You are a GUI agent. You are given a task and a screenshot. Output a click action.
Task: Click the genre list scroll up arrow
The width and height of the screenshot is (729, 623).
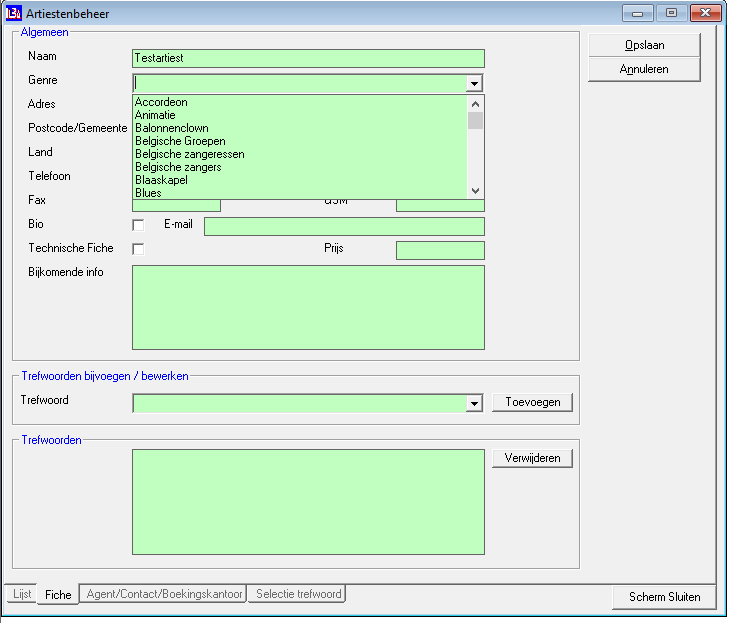tap(475, 104)
